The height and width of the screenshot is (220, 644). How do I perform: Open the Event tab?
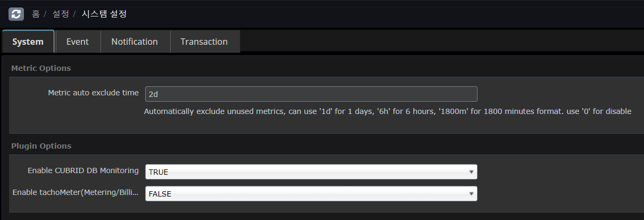click(77, 42)
